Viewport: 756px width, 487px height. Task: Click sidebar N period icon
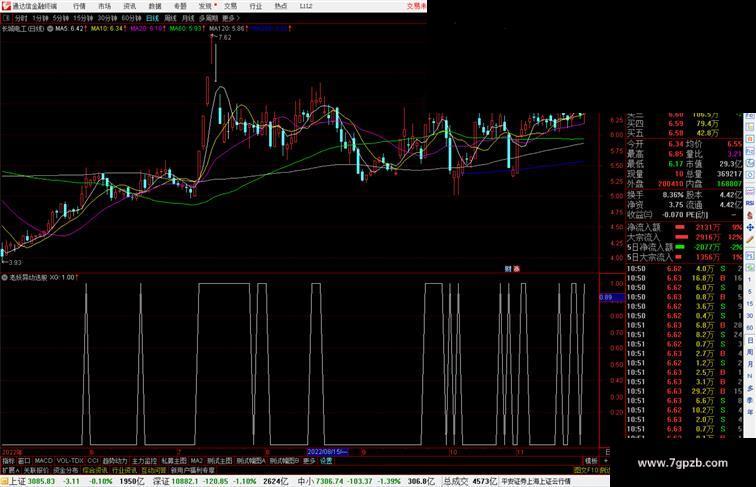point(750,376)
